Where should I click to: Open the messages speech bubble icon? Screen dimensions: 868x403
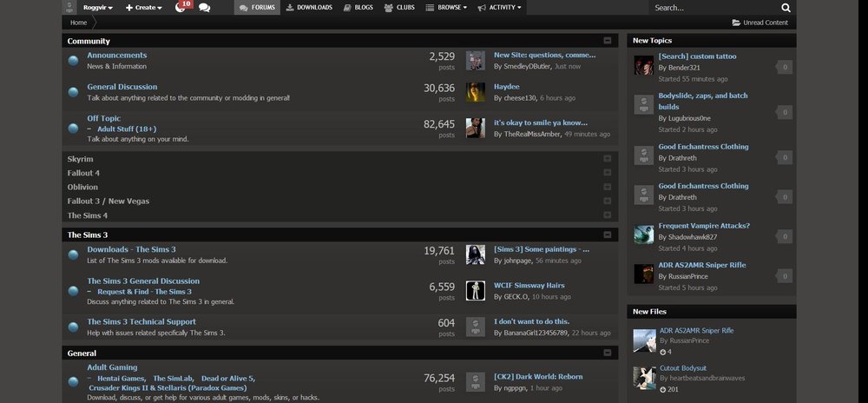pyautogui.click(x=204, y=8)
